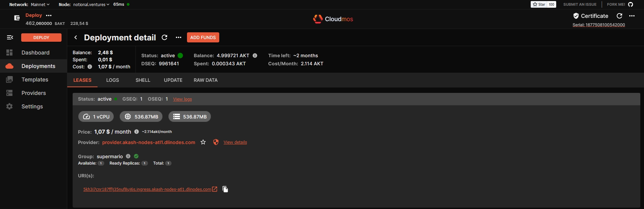Viewport: 644px width, 209px height.
Task: Click the 65ms node latency text
Action: [119, 4]
